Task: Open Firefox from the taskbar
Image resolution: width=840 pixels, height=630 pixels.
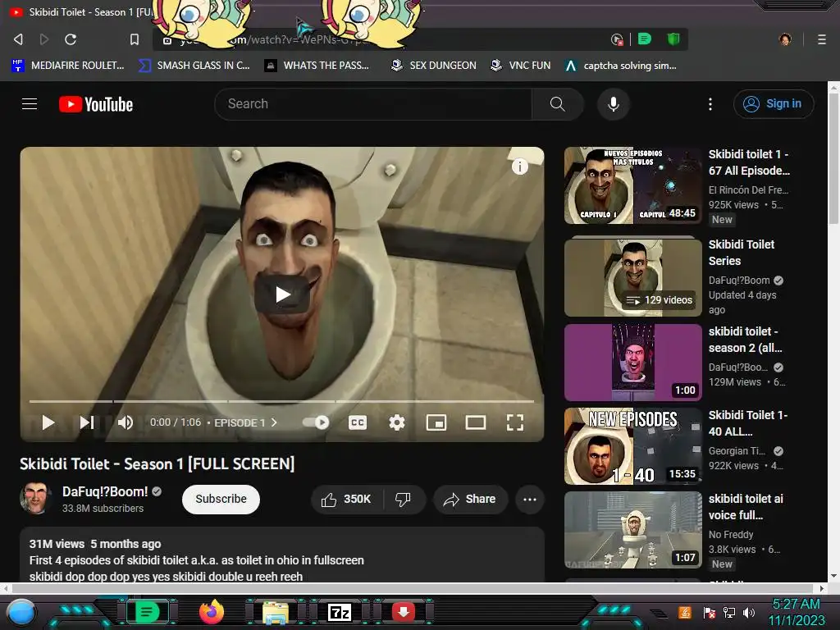Action: click(211, 612)
